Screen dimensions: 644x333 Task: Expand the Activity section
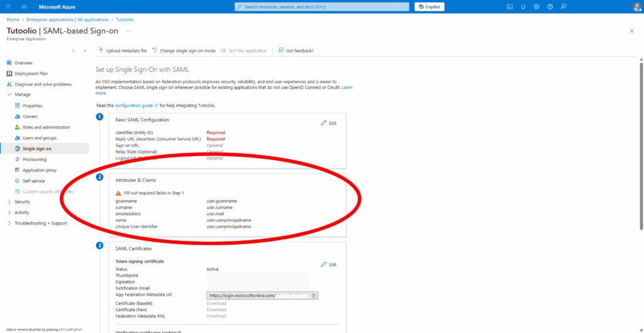coord(9,212)
